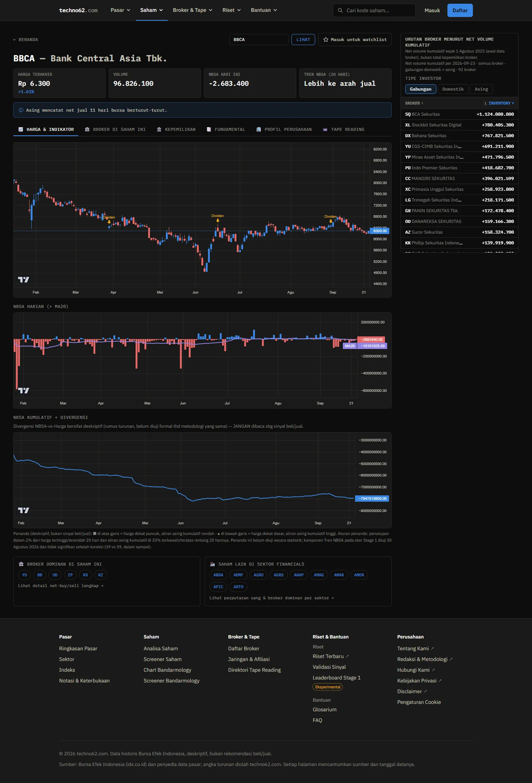The width and height of the screenshot is (532, 783).
Task: Click the Lihat button
Action: pos(303,40)
